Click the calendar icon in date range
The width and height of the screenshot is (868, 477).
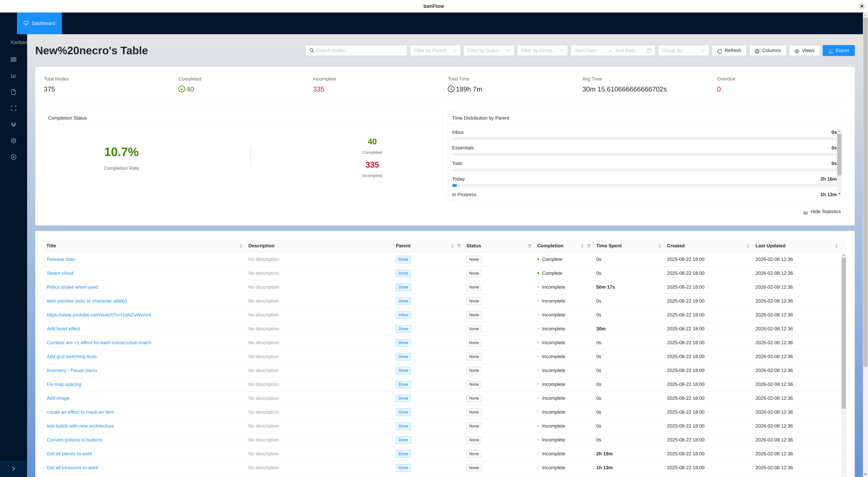pyautogui.click(x=649, y=50)
